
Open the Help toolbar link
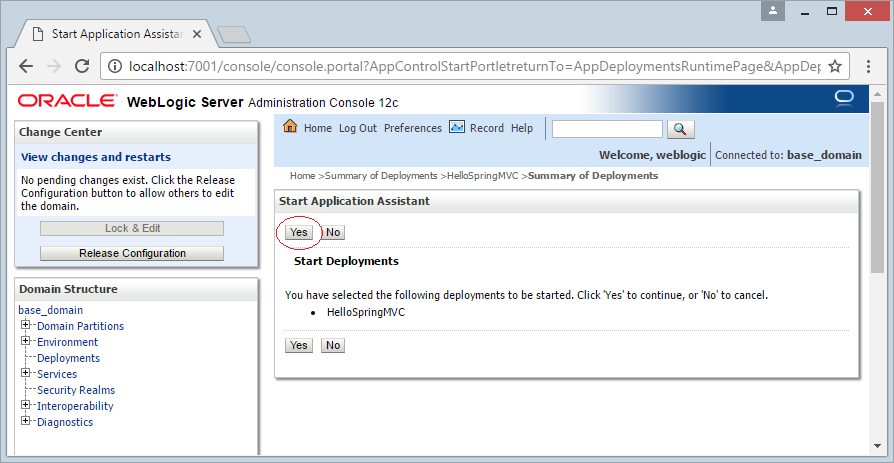point(522,128)
